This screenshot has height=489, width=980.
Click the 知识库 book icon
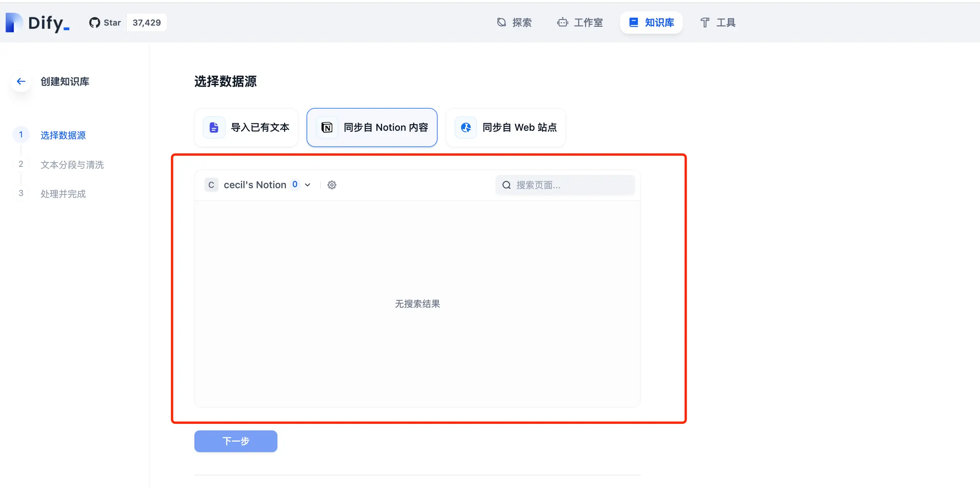633,23
